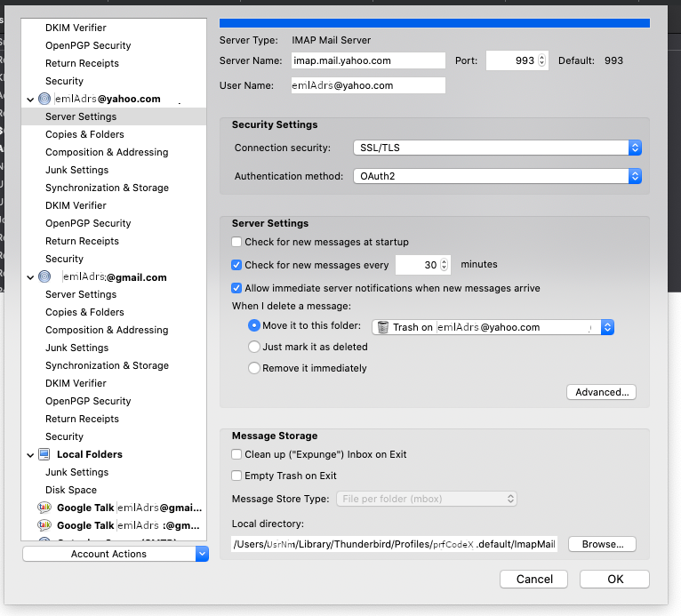This screenshot has width=681, height=616.
Task: Open Copies & Folders under yahoo.com account
Action: click(114, 134)
